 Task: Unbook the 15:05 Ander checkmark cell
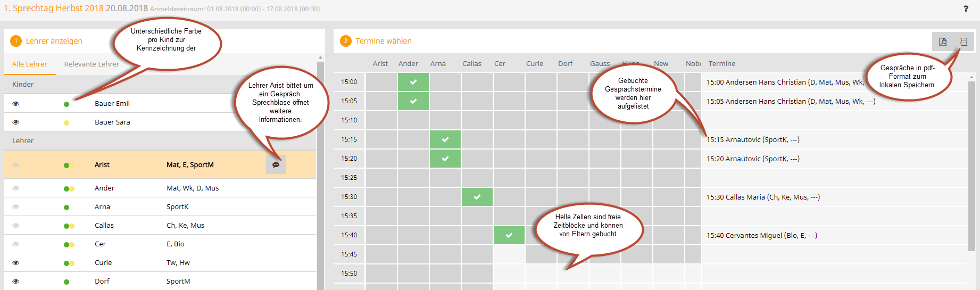pos(413,101)
